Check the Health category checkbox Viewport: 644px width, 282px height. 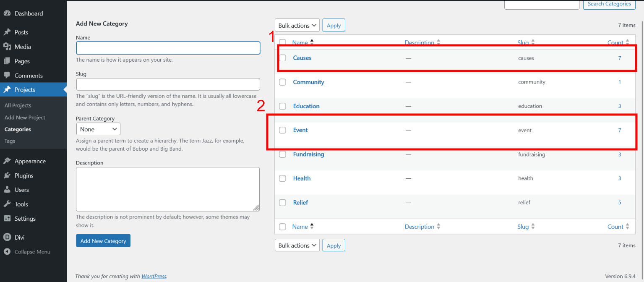(283, 178)
